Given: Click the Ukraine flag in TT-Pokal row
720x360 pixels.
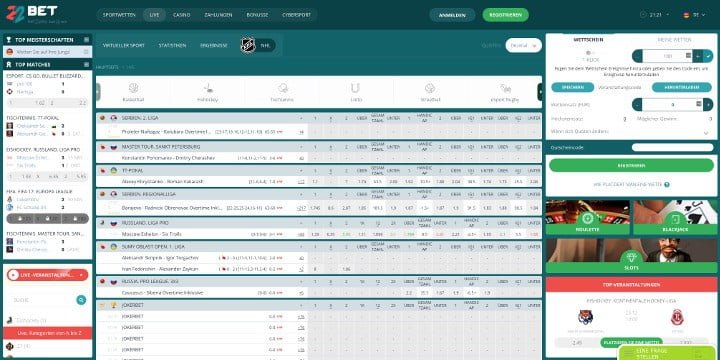Looking at the screenshot, I should pyautogui.click(x=113, y=170).
